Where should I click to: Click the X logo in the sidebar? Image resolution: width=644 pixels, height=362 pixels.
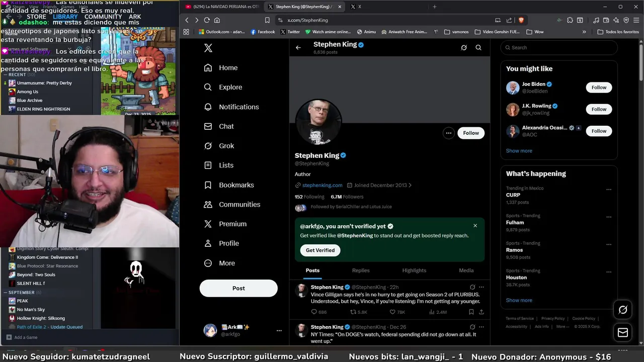point(208,48)
